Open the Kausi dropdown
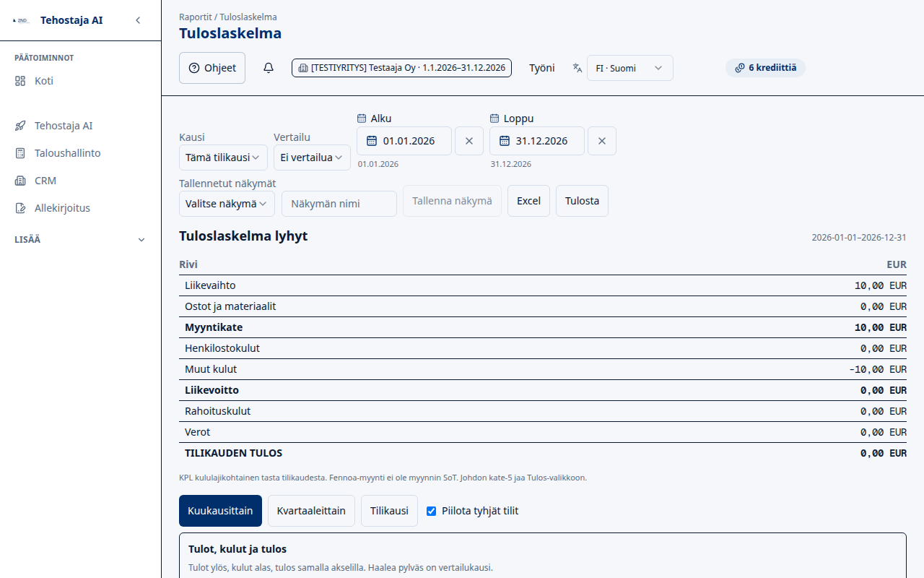Viewport: 924px width, 578px height. [x=223, y=158]
